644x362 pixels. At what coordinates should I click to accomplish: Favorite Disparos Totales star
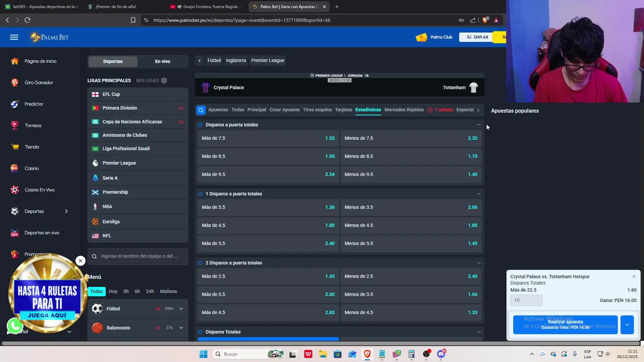[200, 332]
